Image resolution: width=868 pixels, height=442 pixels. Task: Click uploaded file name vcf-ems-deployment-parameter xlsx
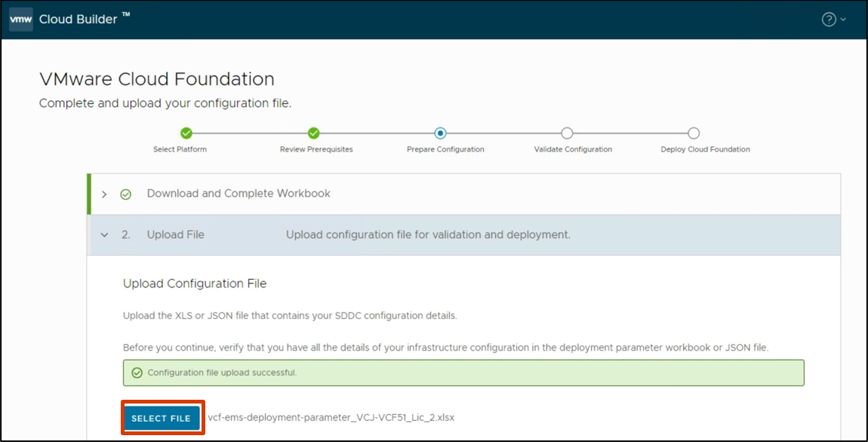(331, 418)
